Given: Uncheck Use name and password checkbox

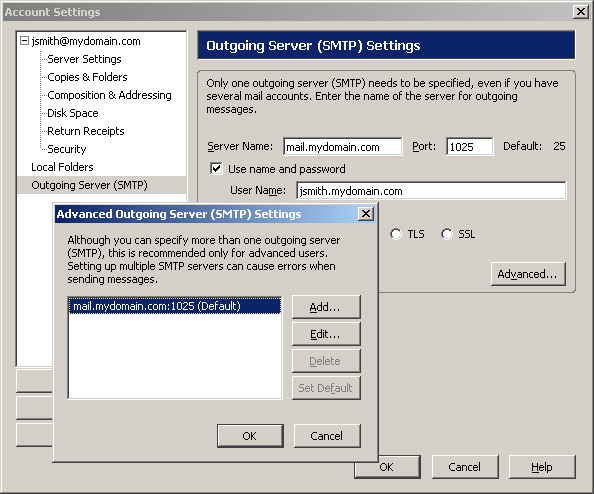Looking at the screenshot, I should click(216, 169).
